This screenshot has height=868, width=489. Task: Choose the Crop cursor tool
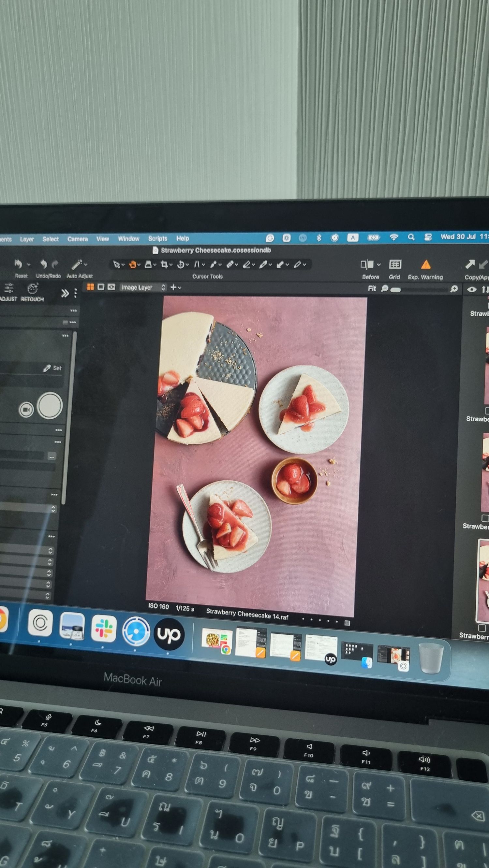(164, 265)
